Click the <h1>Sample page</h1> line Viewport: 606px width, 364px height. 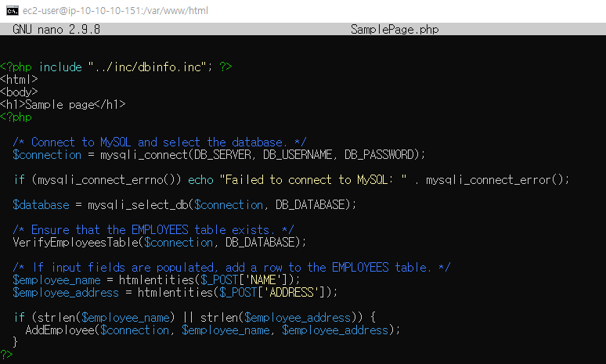pos(63,104)
